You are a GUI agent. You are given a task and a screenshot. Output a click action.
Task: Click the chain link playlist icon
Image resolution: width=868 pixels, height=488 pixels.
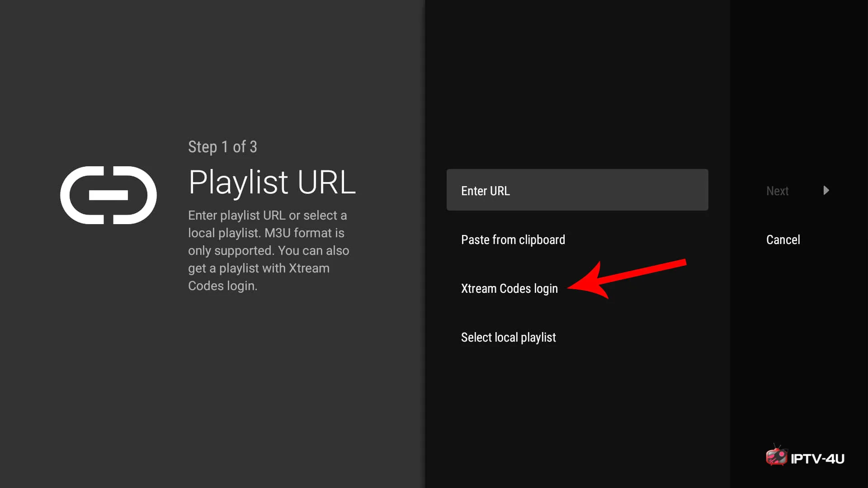point(108,195)
